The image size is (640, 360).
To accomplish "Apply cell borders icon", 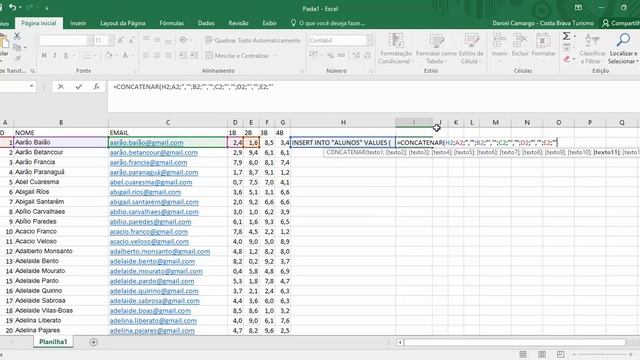I will click(x=87, y=56).
